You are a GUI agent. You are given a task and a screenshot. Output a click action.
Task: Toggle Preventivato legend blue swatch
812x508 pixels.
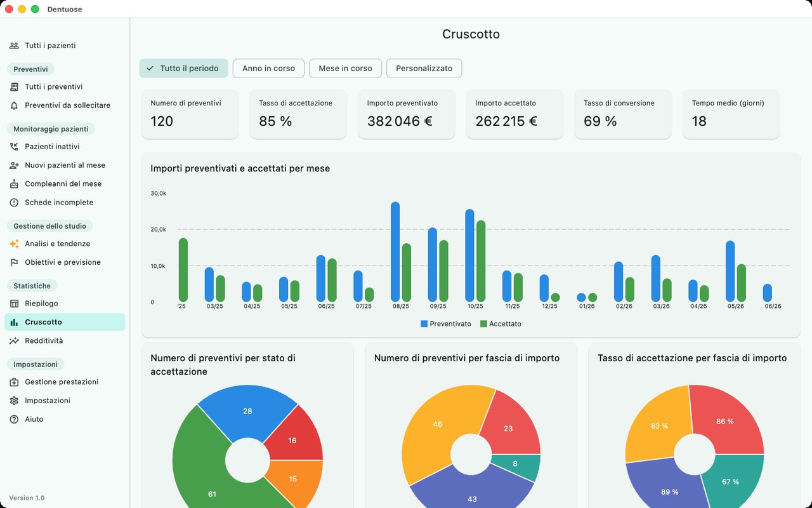pyautogui.click(x=424, y=324)
